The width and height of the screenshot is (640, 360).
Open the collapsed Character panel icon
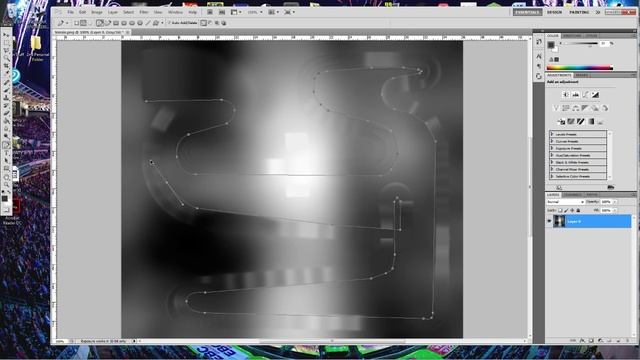click(x=539, y=56)
